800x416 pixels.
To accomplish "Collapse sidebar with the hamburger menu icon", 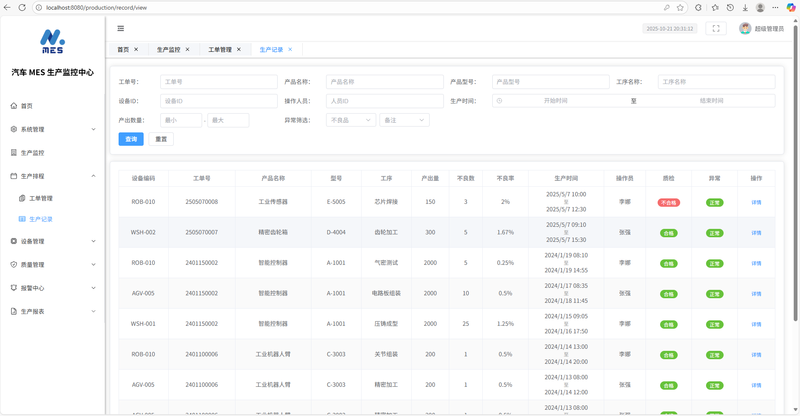I will click(121, 29).
